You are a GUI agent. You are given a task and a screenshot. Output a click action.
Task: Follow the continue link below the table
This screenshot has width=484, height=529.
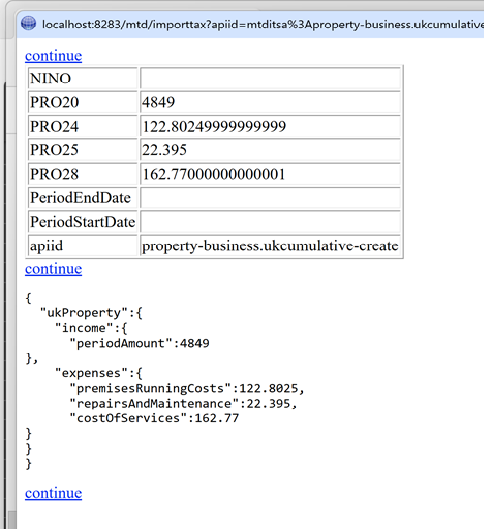click(x=53, y=269)
